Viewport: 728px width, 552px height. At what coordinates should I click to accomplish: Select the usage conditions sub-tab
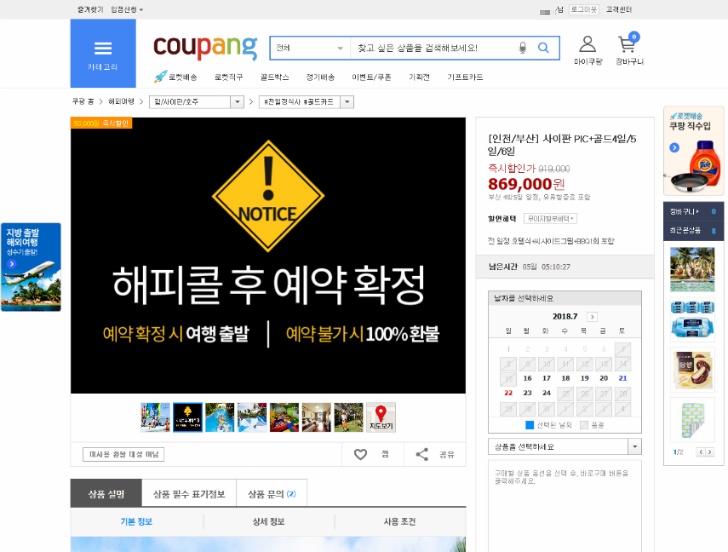400,521
